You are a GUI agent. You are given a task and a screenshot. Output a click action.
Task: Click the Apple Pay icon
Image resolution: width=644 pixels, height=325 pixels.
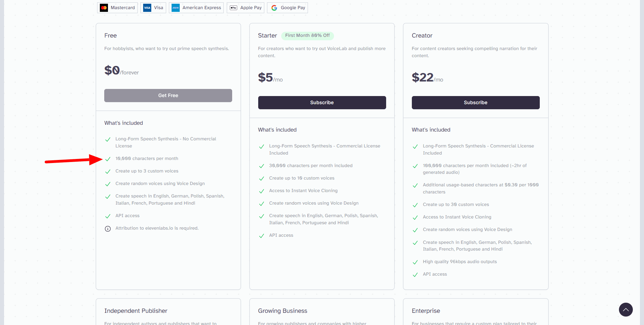click(234, 8)
